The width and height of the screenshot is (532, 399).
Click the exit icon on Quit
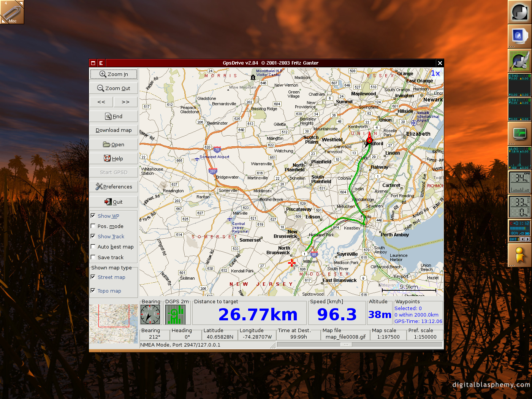point(108,202)
